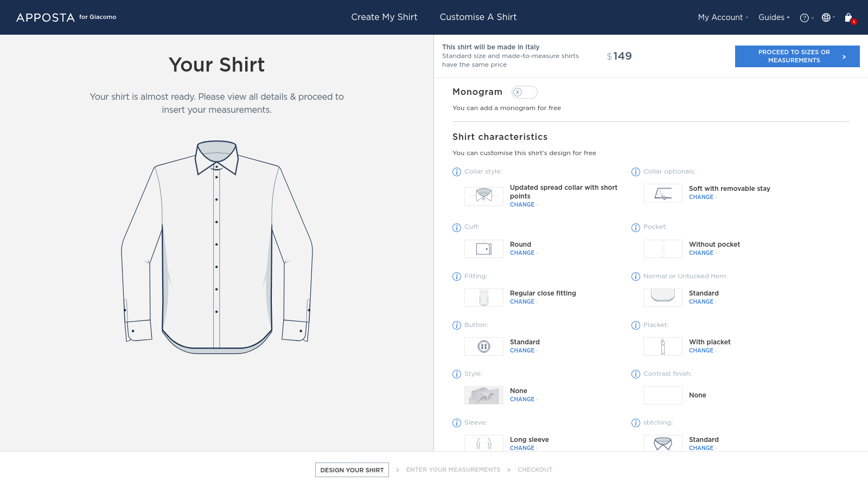
Task: Select the round cuff thumbnail
Action: [483, 249]
